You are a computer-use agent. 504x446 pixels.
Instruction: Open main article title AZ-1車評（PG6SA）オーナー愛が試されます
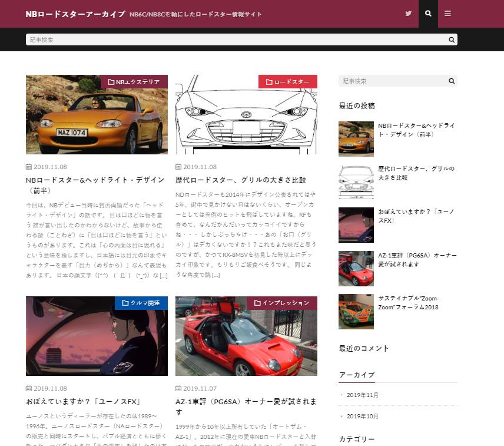[246, 407]
